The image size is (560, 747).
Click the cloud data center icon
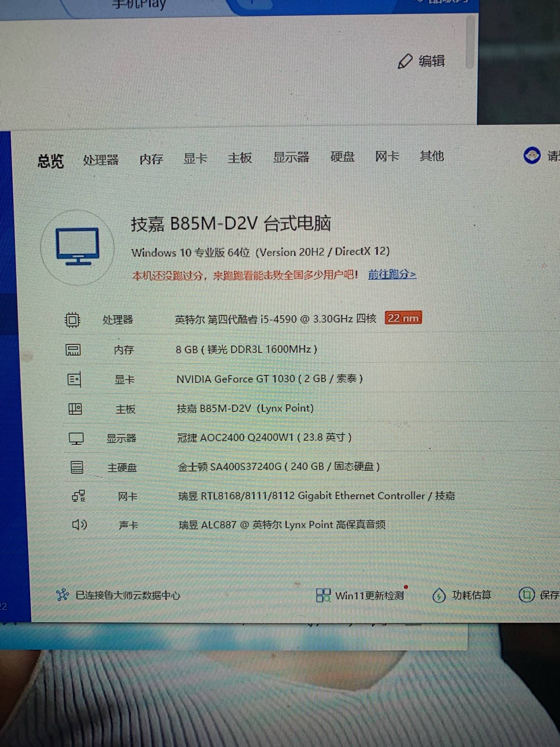pyautogui.click(x=62, y=595)
